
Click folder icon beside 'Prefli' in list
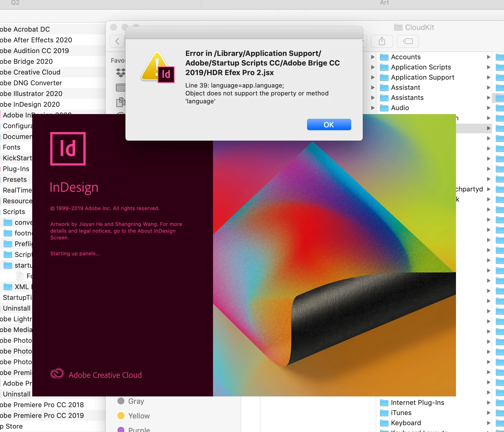[x=8, y=244]
